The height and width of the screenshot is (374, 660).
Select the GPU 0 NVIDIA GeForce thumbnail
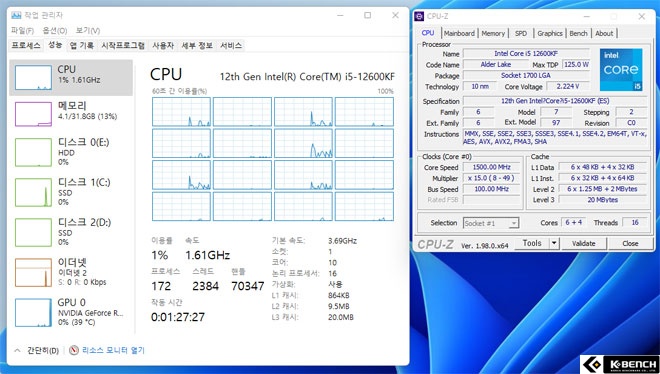tap(33, 313)
